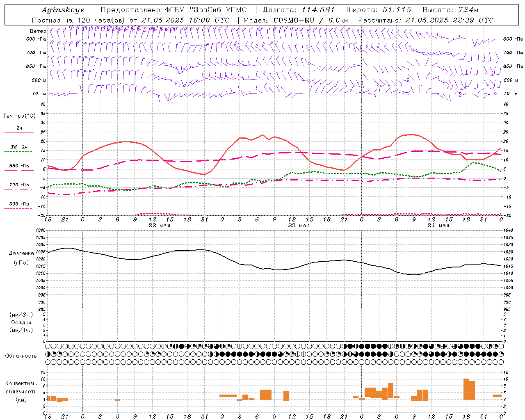Click the "Осадки" precipitation label
525x420 pixels.
click(x=21, y=322)
